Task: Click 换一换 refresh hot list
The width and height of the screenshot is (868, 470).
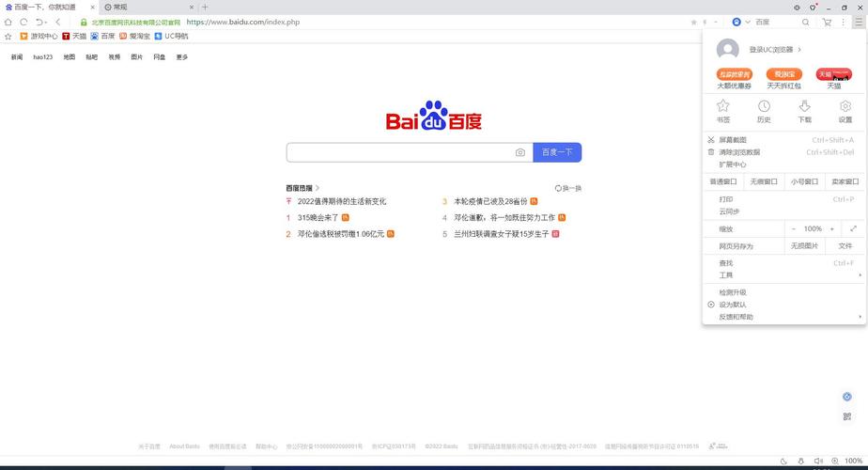Action: coord(568,188)
